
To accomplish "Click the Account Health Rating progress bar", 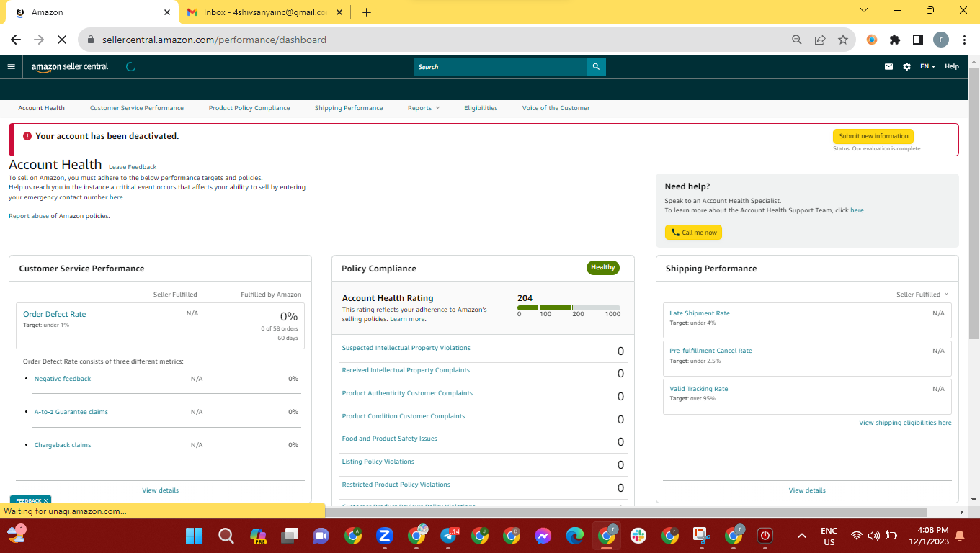I will [569, 307].
